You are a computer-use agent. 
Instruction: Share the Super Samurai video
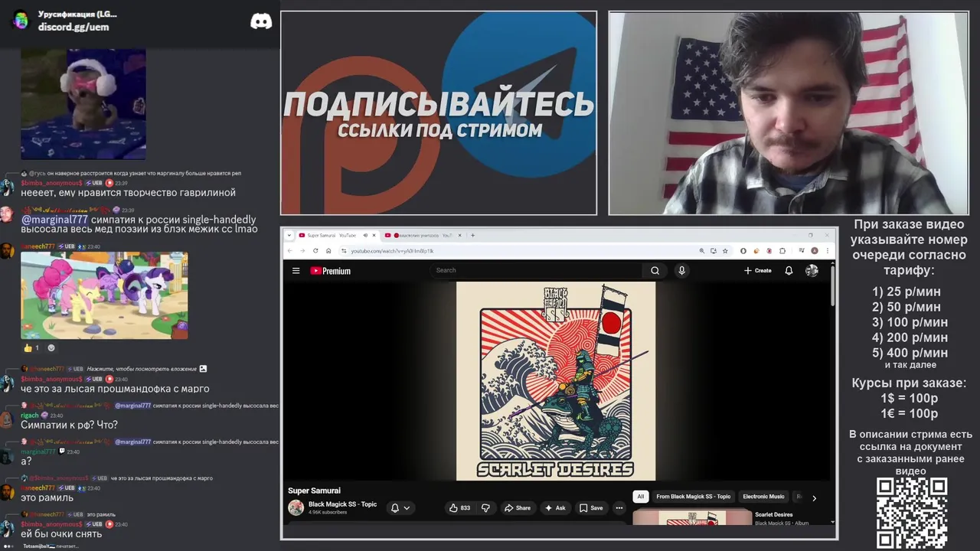point(517,508)
